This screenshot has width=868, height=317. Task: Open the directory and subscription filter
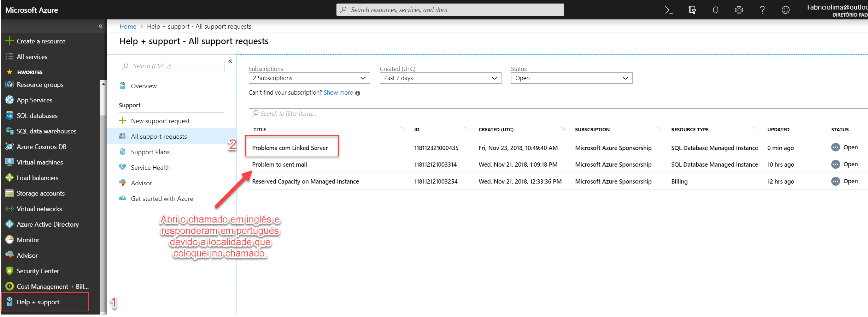click(x=692, y=10)
